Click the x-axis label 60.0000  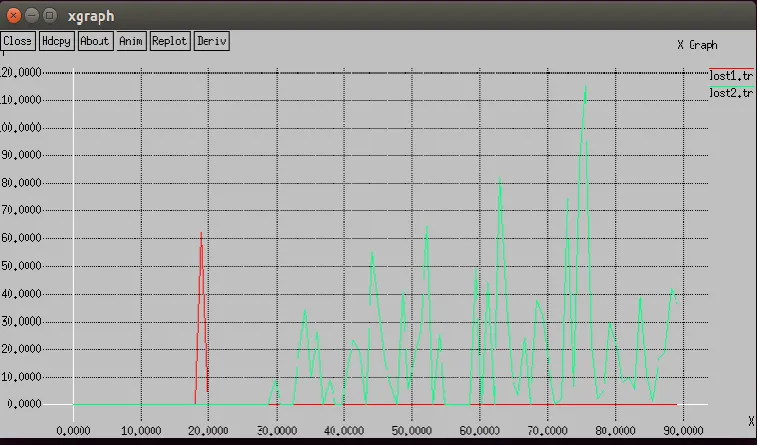tap(480, 431)
